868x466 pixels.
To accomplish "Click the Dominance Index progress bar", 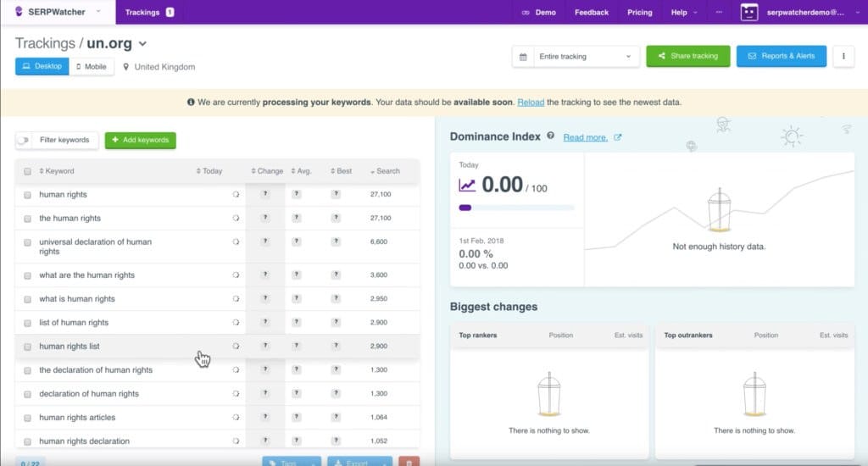I will tap(516, 208).
